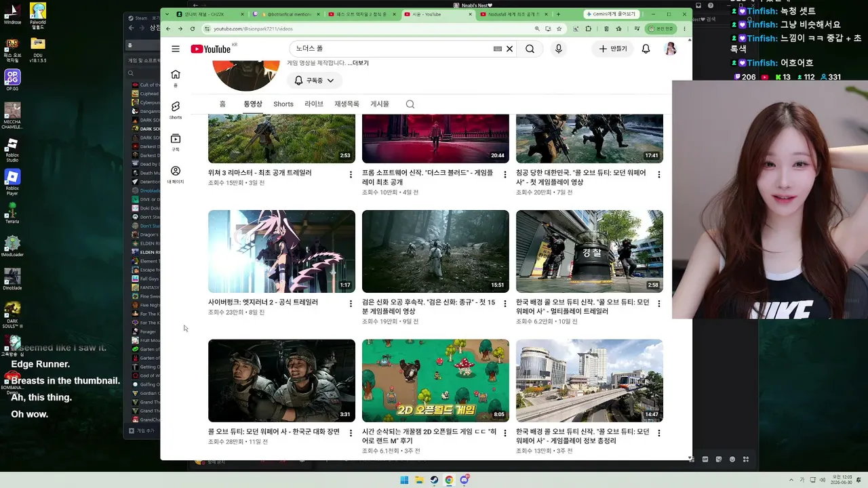Viewport: 868px width, 488px height.
Task: Open Shorts in the YouTube mini sidebar
Action: (176, 110)
